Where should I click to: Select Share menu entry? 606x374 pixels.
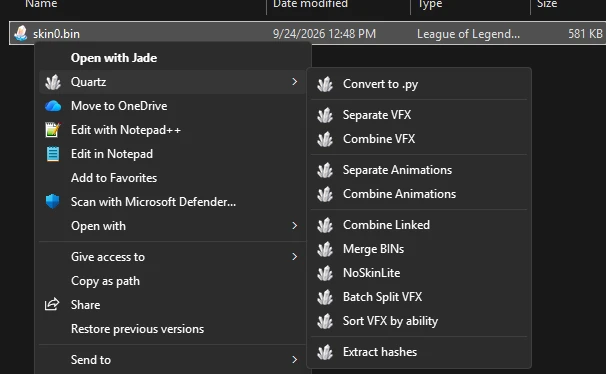172,305
